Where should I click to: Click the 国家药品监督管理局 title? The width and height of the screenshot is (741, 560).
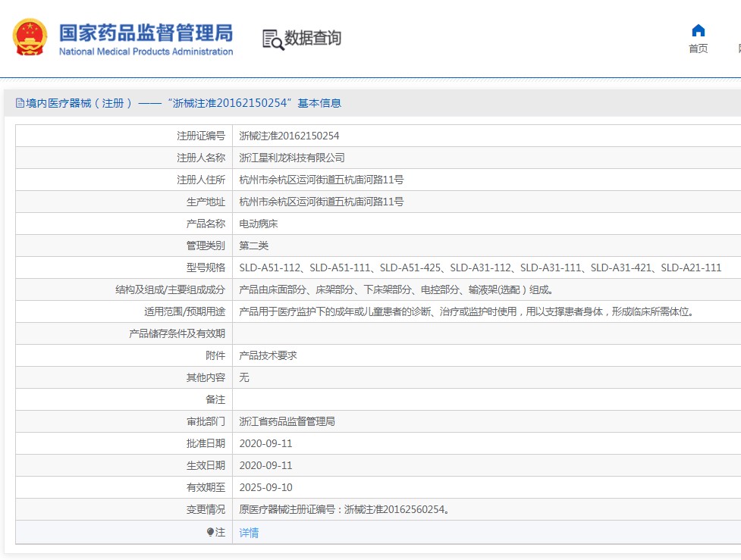pyautogui.click(x=146, y=33)
